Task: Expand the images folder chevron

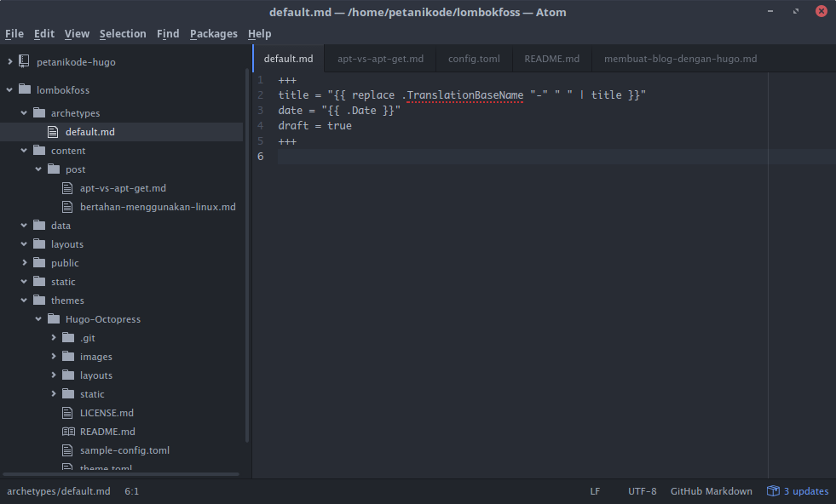Action: pyautogui.click(x=54, y=357)
